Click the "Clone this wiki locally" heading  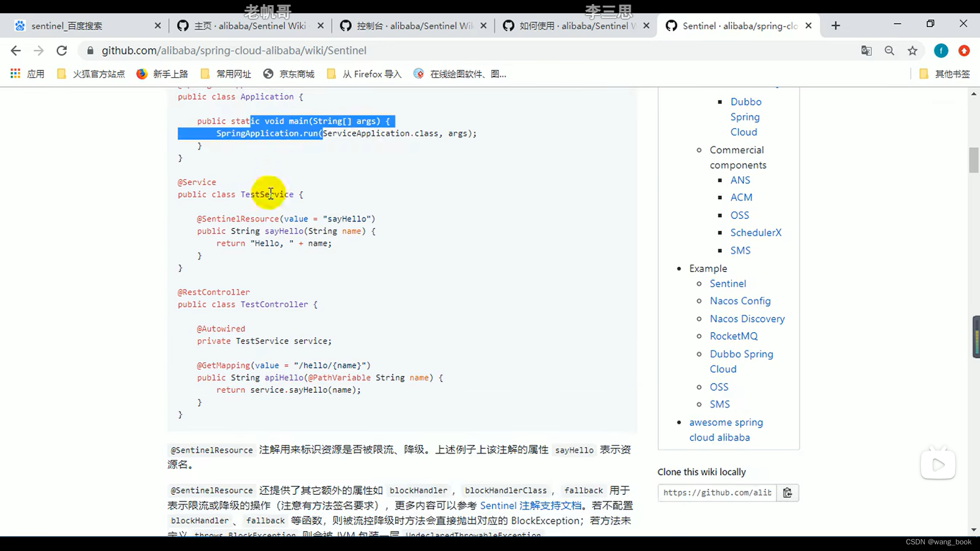(x=701, y=472)
